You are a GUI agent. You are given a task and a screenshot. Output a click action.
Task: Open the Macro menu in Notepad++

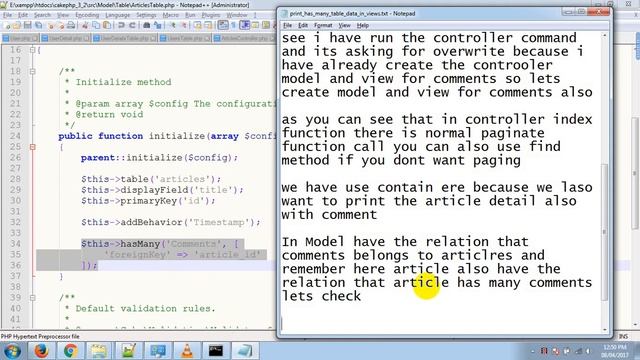click(171, 15)
